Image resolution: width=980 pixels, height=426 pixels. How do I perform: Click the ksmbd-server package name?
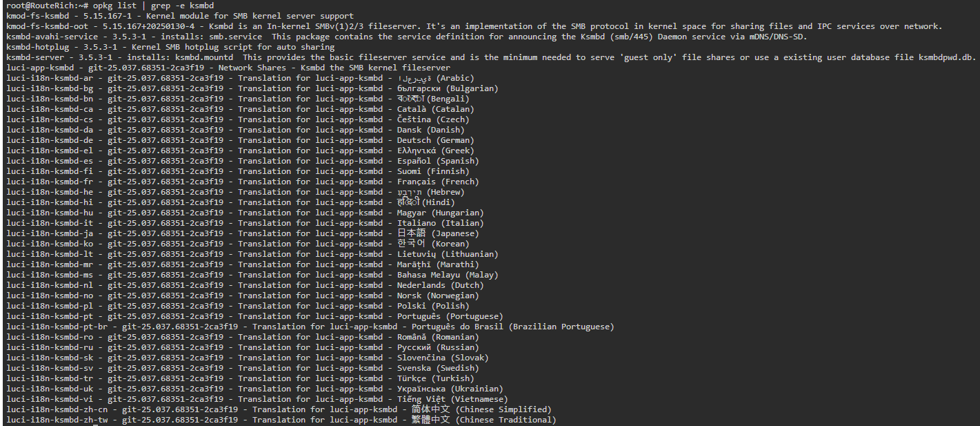(35, 57)
